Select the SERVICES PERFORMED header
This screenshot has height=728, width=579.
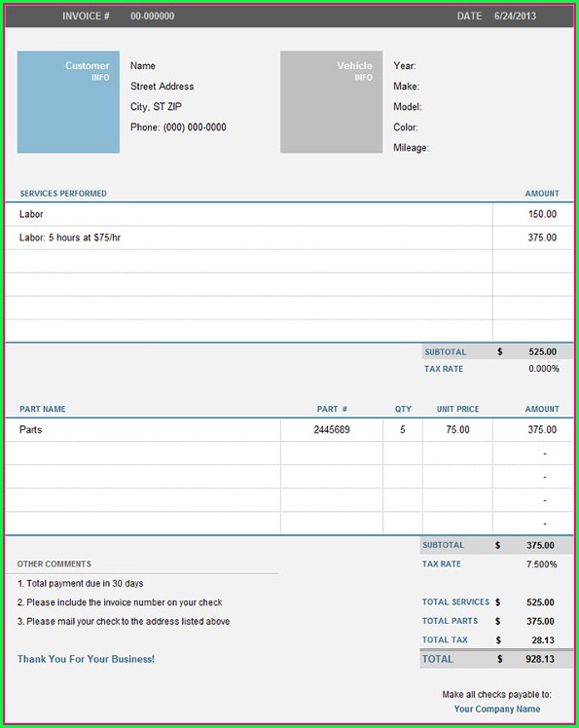(x=63, y=194)
